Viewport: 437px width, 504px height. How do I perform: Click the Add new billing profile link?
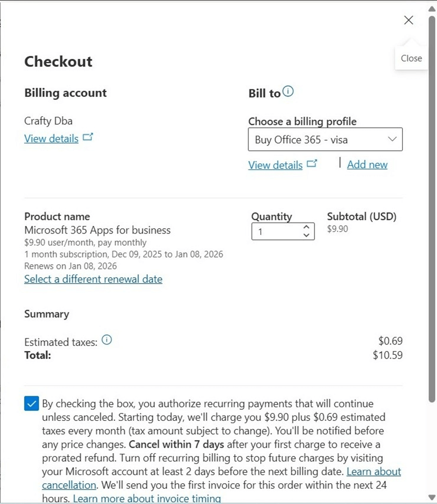[367, 164]
